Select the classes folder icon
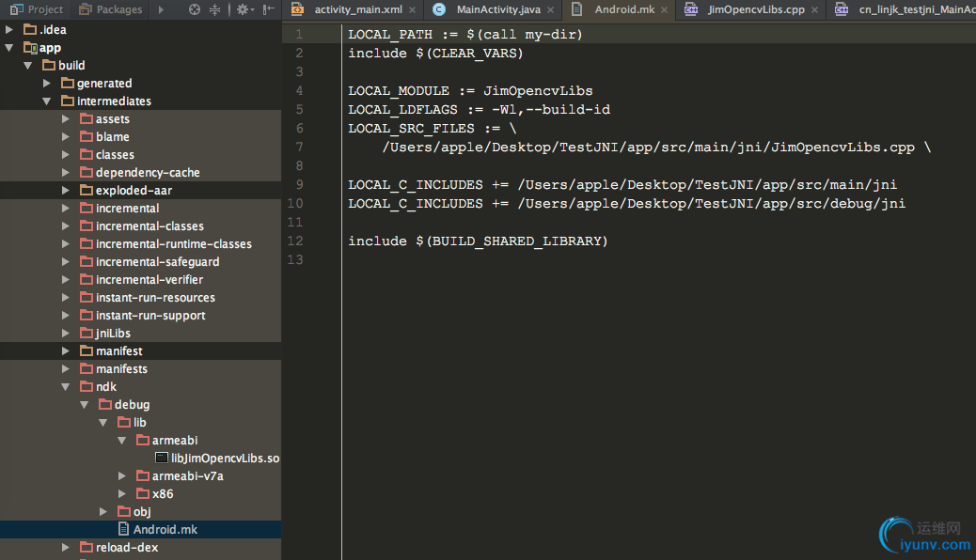Image resolution: width=976 pixels, height=560 pixels. click(x=87, y=154)
